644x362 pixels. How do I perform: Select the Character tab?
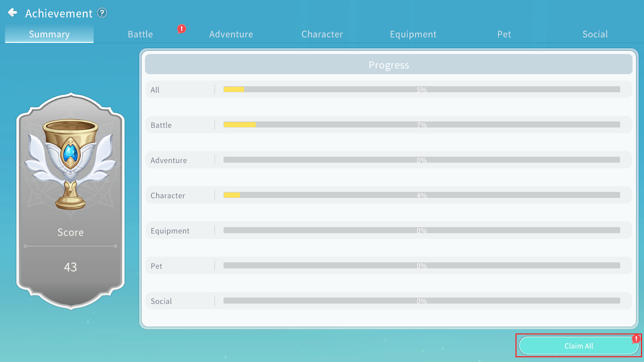pos(322,34)
